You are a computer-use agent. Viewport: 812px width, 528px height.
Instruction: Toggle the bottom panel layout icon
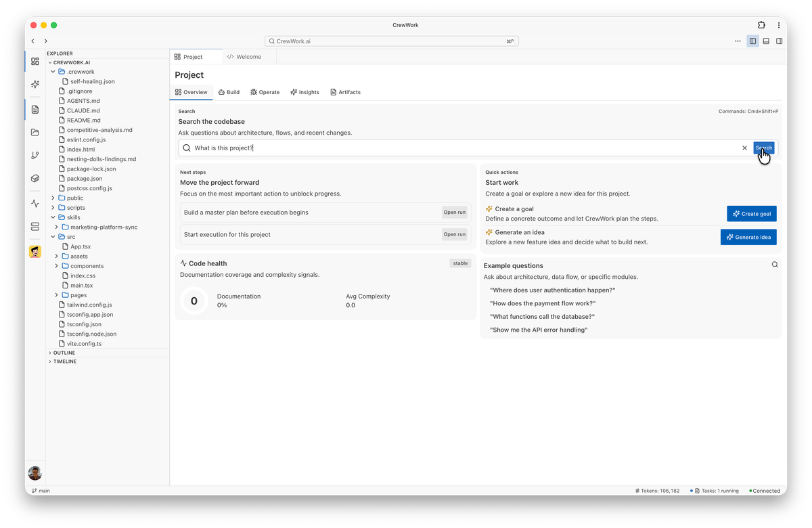(766, 41)
